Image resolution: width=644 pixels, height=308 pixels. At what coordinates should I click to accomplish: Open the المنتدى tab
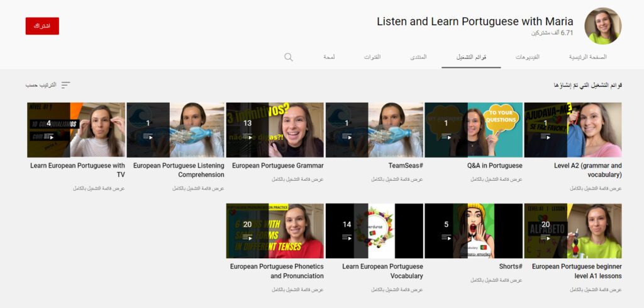(418, 57)
